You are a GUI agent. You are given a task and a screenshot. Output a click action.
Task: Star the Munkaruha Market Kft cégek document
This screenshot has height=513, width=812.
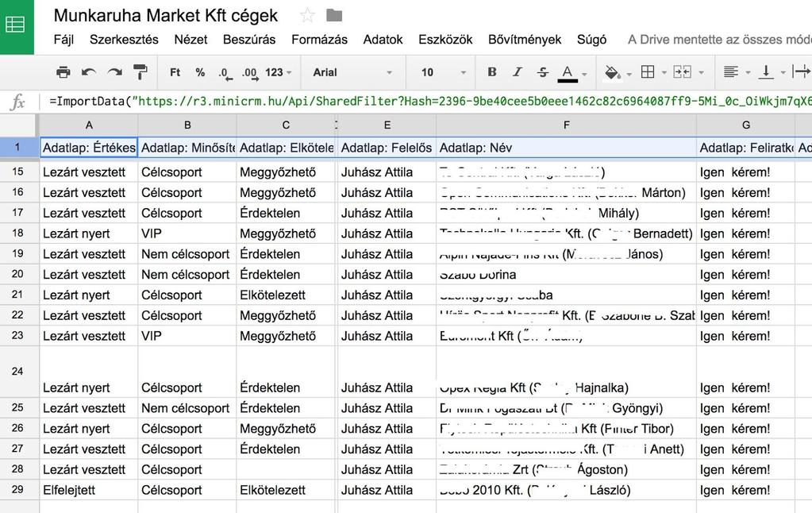coord(307,16)
